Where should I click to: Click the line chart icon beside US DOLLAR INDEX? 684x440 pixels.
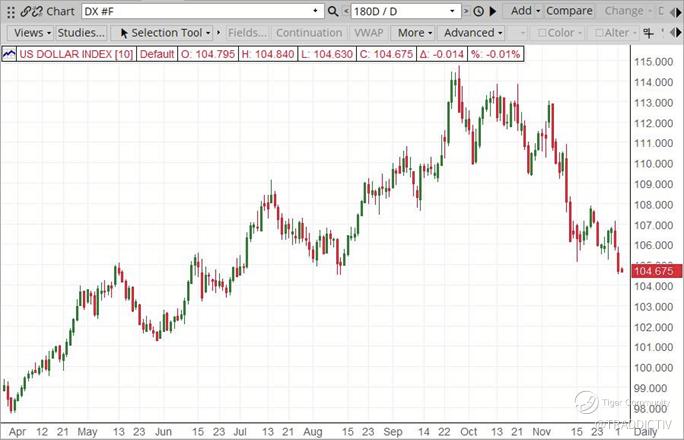tap(9, 55)
